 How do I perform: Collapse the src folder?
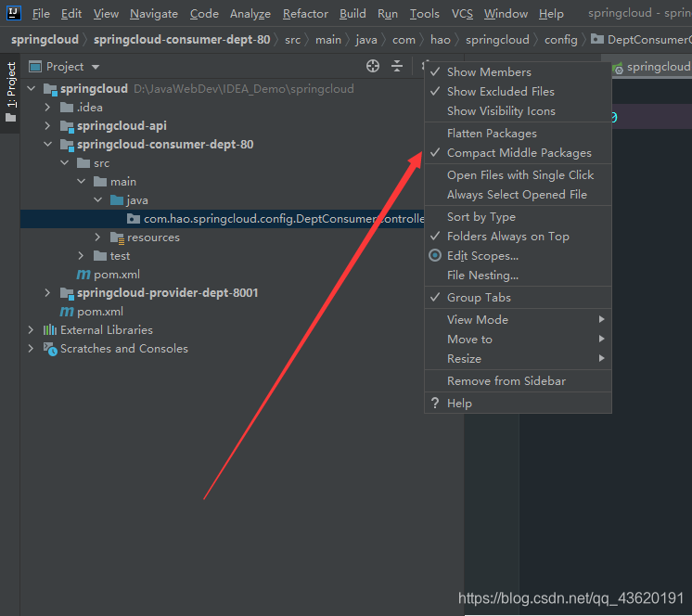(x=64, y=163)
